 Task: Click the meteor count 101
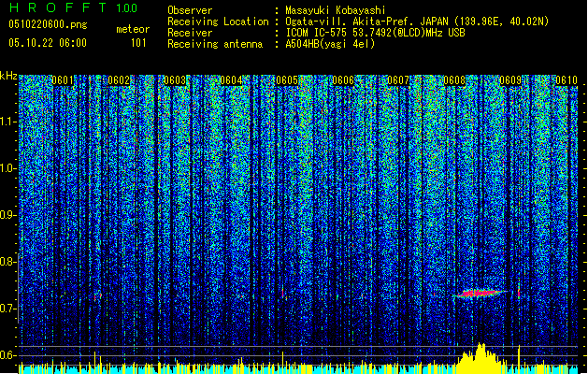pyautogui.click(x=138, y=43)
